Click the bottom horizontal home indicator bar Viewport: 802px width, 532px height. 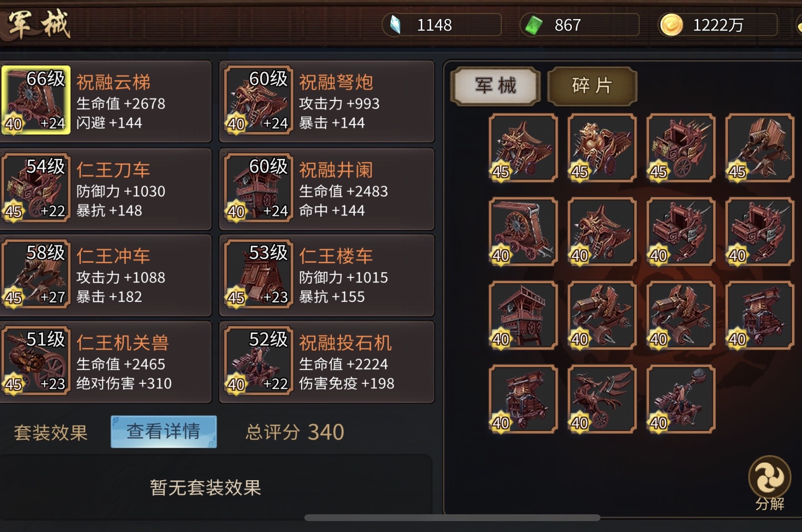pyautogui.click(x=452, y=517)
